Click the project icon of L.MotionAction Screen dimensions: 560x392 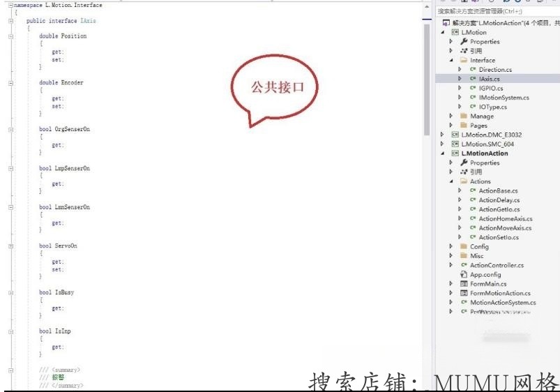point(455,153)
